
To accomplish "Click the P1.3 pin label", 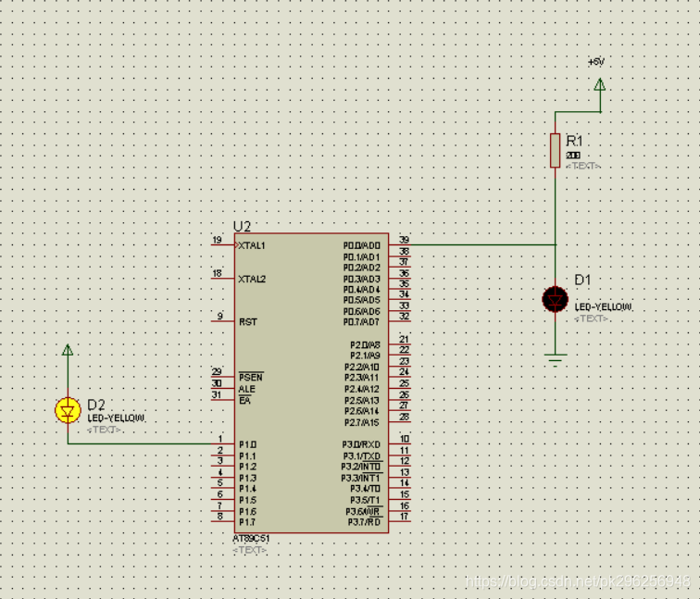I will pos(247,478).
